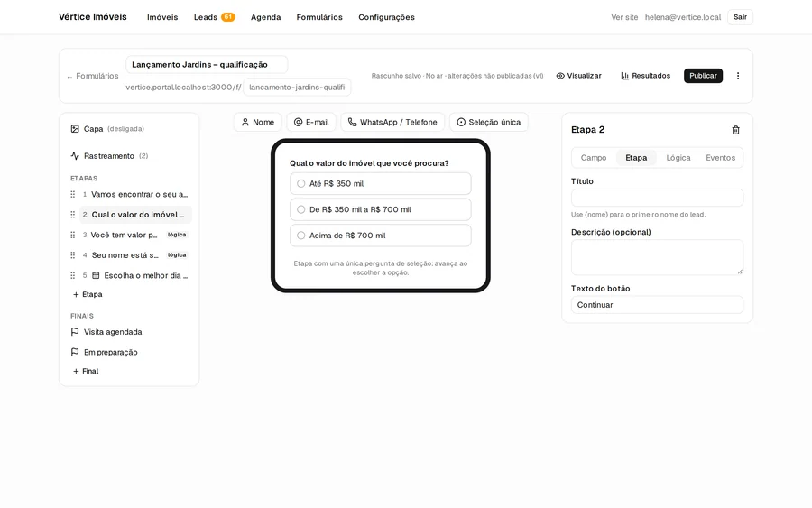The image size is (812, 508).
Task: Select step 2 Qual o valor do imóvel
Action: (x=135, y=215)
